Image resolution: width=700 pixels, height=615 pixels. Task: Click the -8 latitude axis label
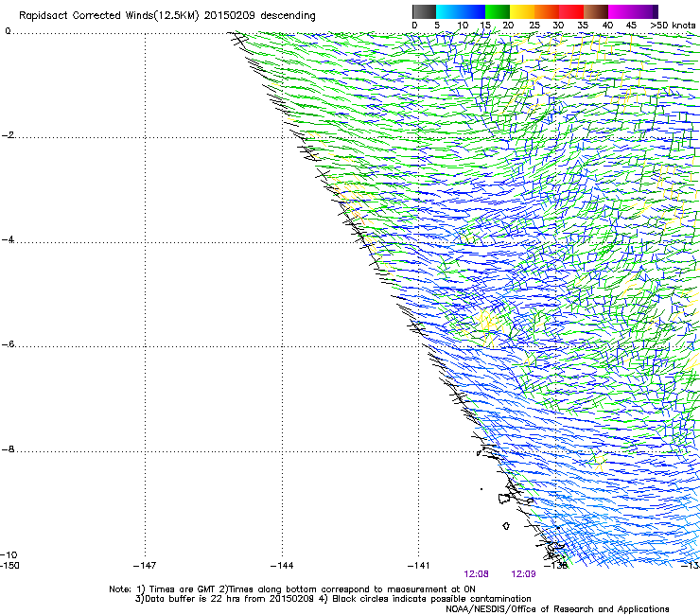pyautogui.click(x=8, y=449)
